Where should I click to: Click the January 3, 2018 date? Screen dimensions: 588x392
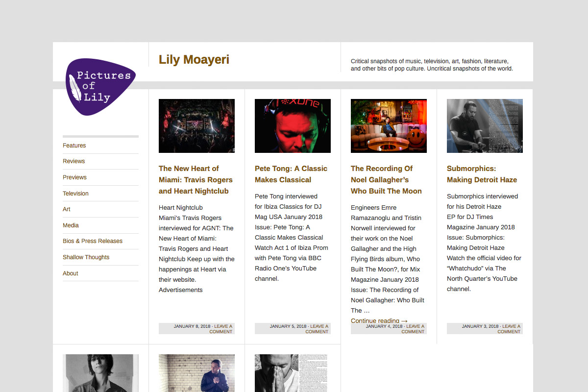tap(480, 326)
